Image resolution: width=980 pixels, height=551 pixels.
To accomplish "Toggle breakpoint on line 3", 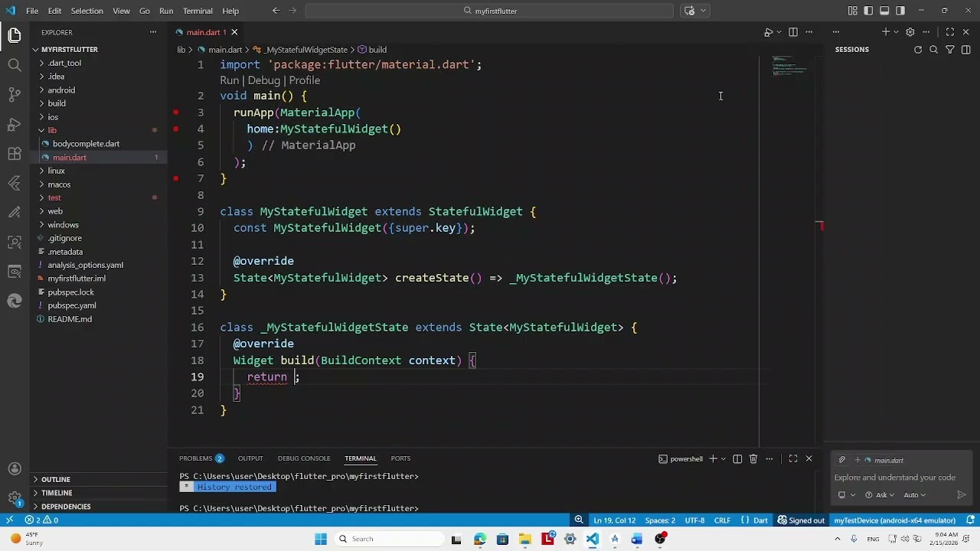I will tap(175, 112).
